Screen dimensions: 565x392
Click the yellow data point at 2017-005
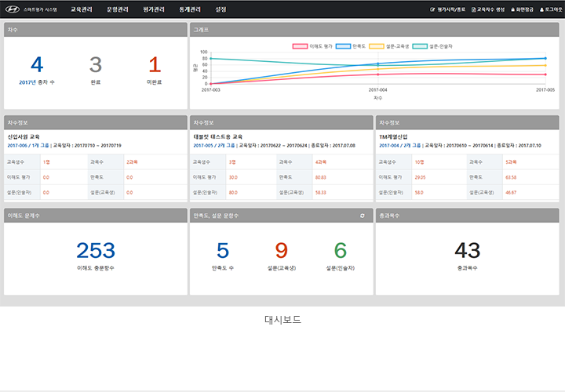click(x=545, y=66)
